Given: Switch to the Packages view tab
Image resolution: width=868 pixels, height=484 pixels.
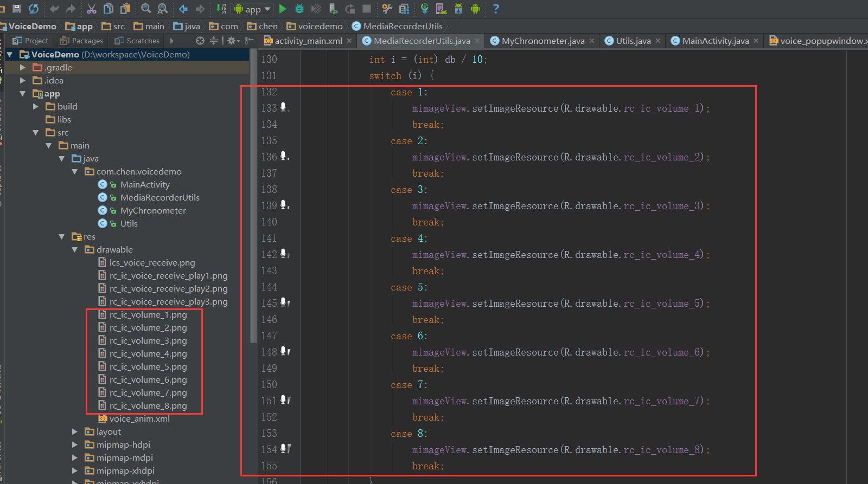Looking at the screenshot, I should (x=82, y=41).
